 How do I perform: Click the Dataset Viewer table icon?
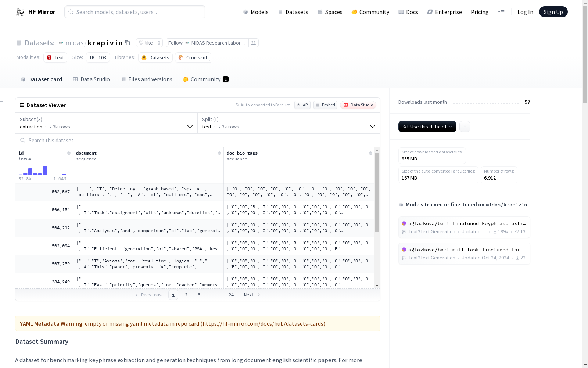(22, 105)
